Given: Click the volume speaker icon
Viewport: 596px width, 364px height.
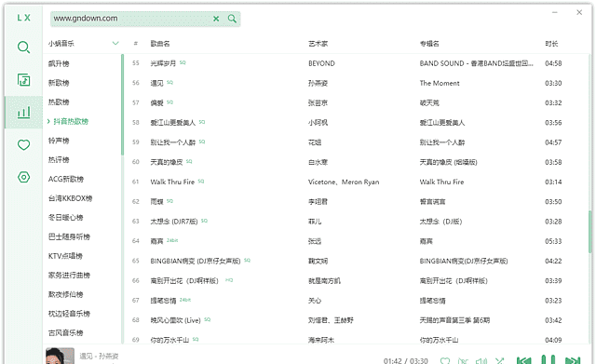Looking at the screenshot, I should click(481, 360).
